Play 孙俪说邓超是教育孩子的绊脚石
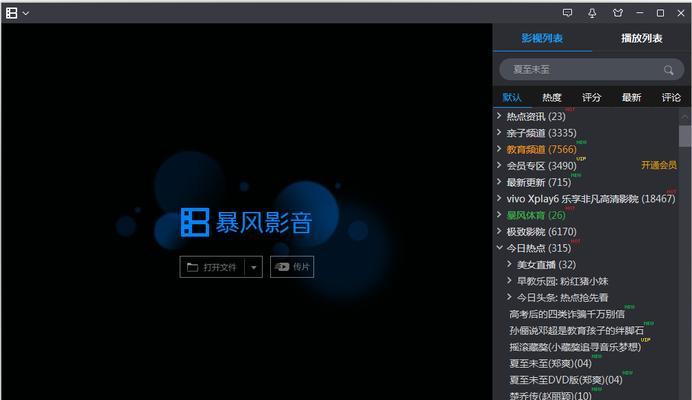This screenshot has height=400, width=692. pos(576,331)
